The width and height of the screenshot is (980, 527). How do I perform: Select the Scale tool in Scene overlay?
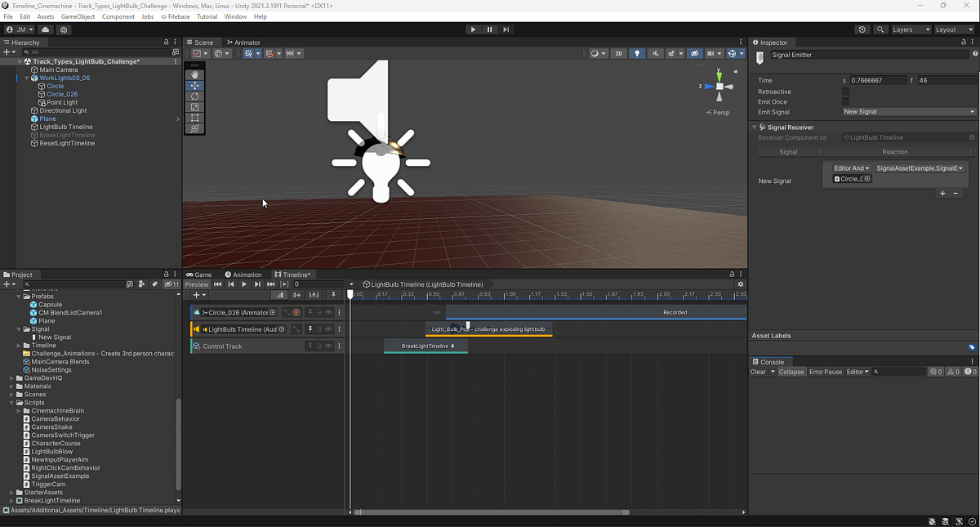[194, 107]
